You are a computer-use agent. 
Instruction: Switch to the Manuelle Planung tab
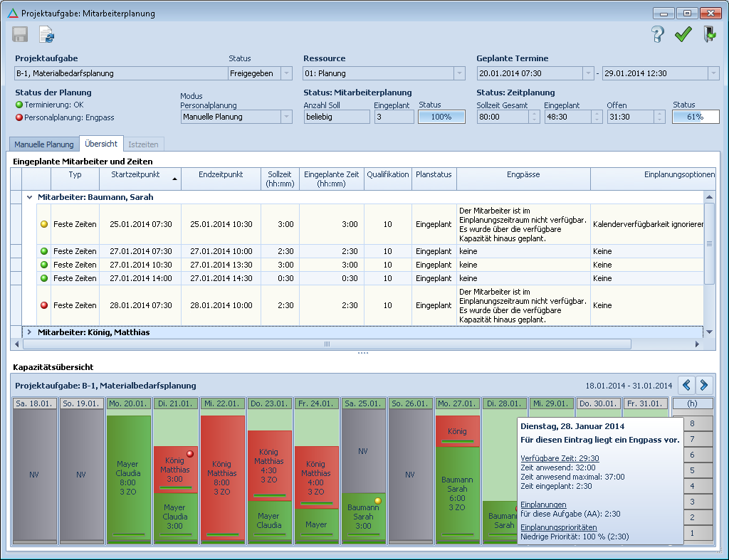pos(44,144)
